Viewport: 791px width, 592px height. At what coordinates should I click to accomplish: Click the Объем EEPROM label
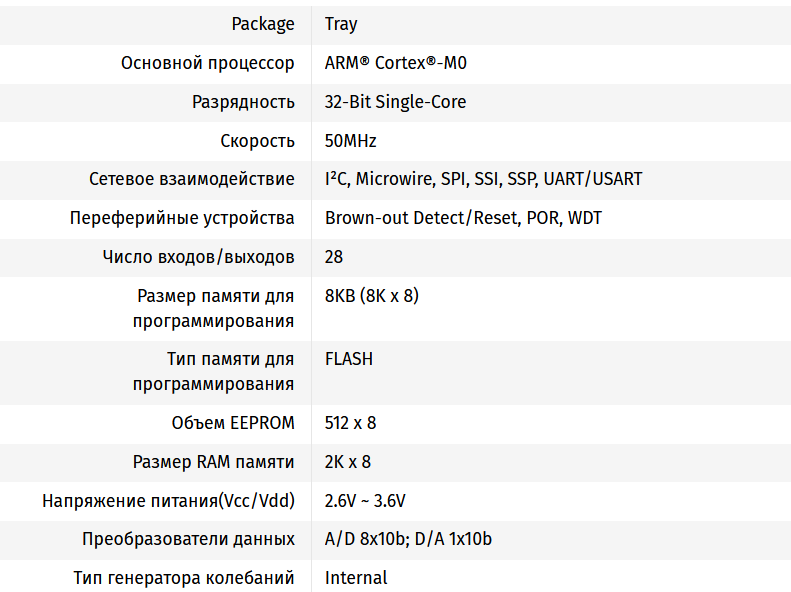[x=233, y=423]
